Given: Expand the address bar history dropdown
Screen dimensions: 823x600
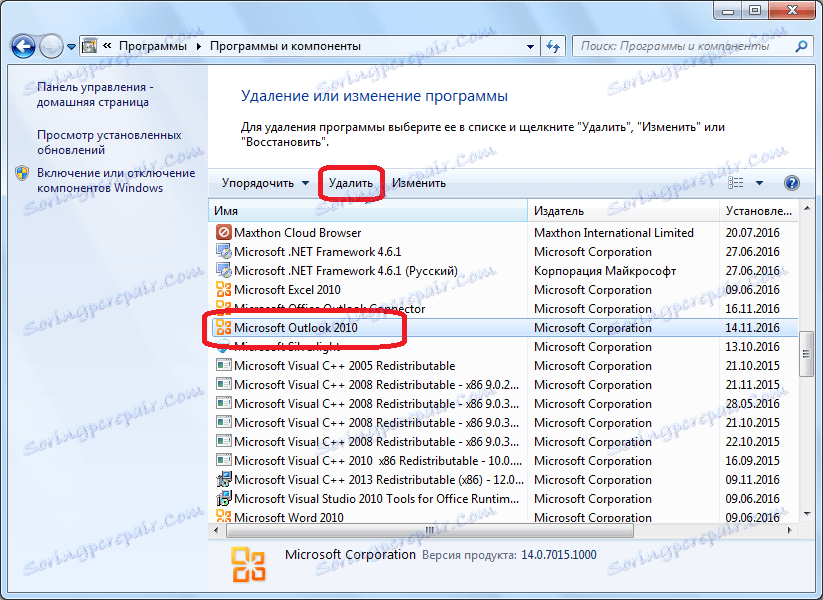Looking at the screenshot, I should pos(530,46).
